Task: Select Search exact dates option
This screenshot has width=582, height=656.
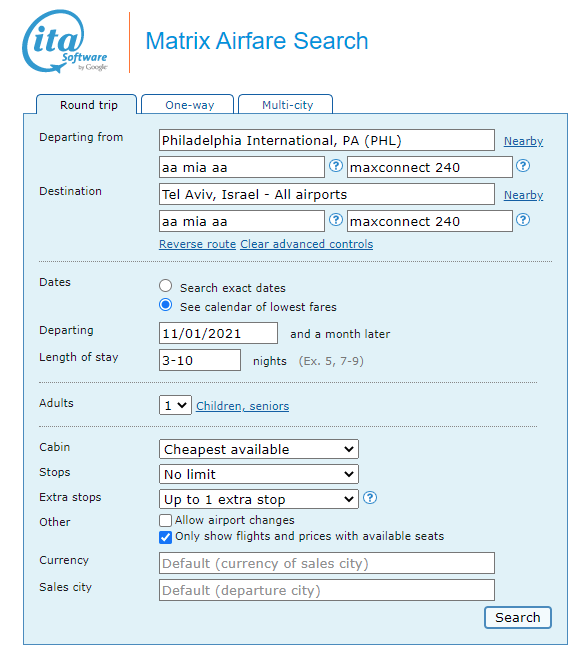Action: [x=166, y=286]
